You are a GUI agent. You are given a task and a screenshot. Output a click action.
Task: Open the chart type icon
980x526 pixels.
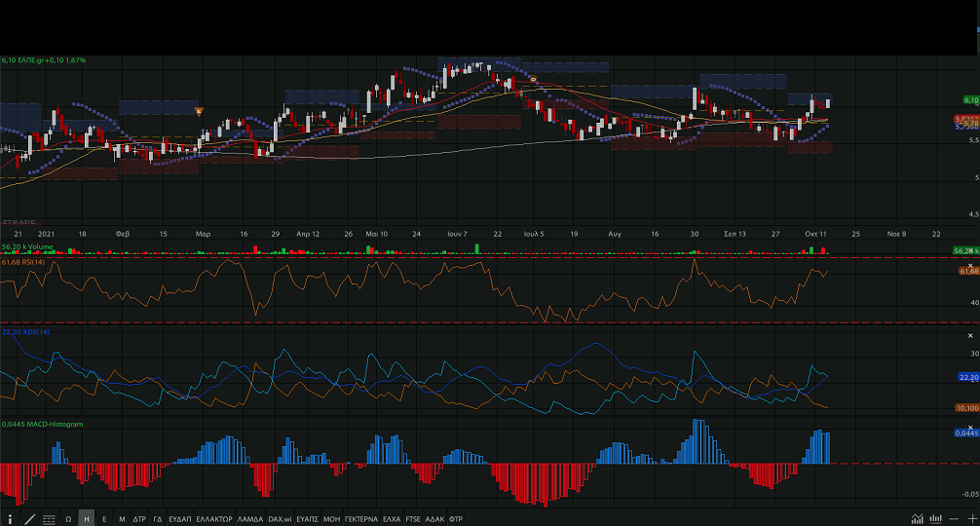point(917,519)
